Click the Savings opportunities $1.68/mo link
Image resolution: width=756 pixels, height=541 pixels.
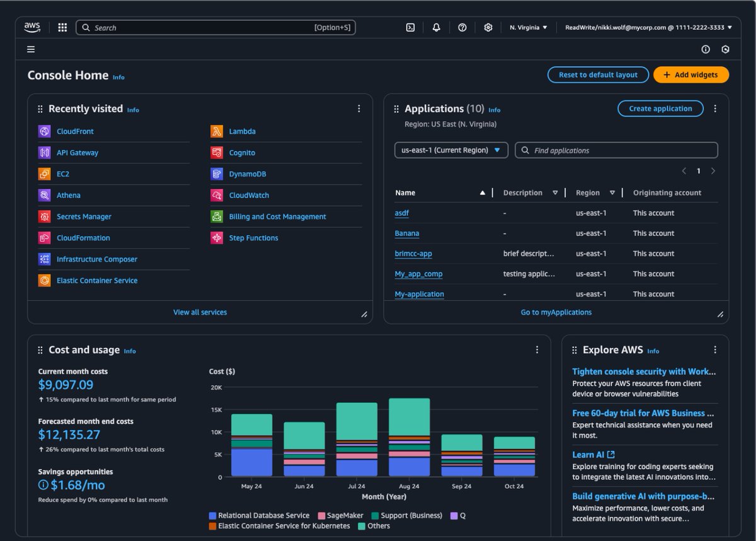click(71, 485)
